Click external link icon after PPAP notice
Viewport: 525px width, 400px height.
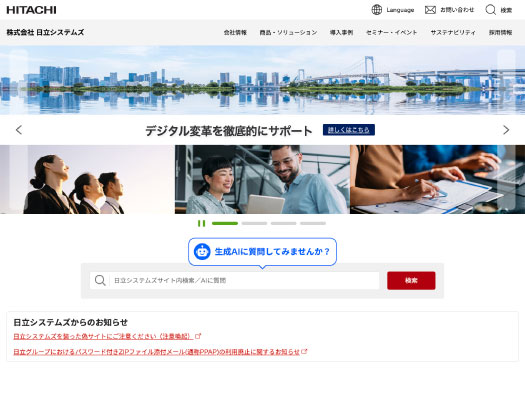304,351
